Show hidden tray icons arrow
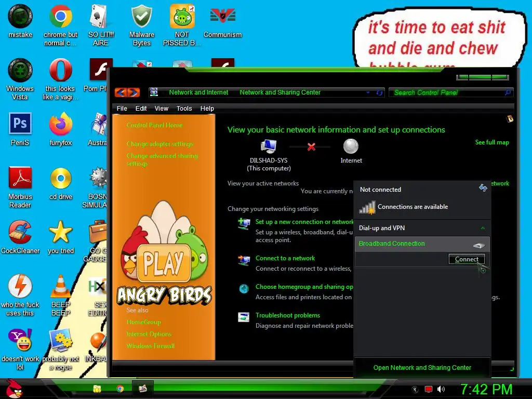The height and width of the screenshot is (399, 532). tap(415, 390)
